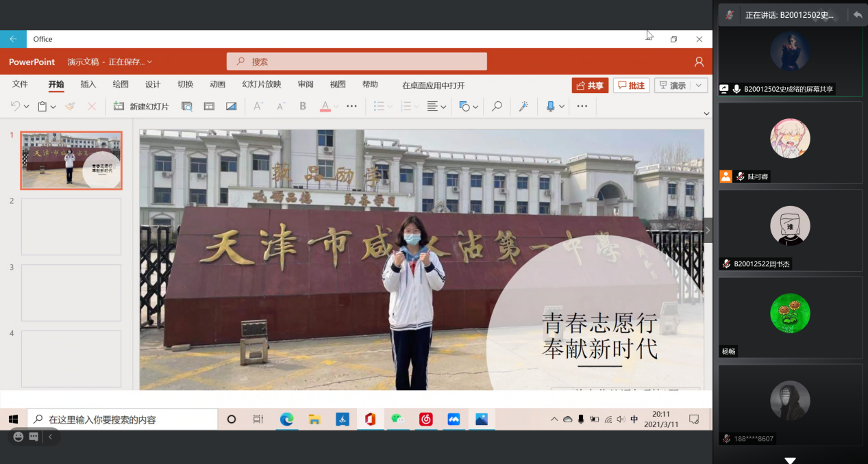Click the 共享 (Share) button

(x=590, y=86)
